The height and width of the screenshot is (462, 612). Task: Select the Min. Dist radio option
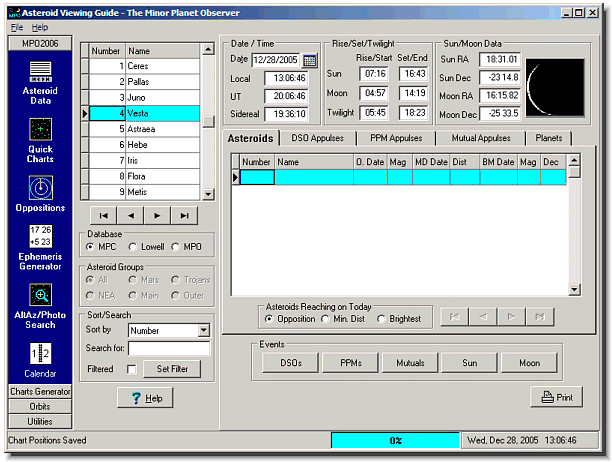pyautogui.click(x=325, y=319)
